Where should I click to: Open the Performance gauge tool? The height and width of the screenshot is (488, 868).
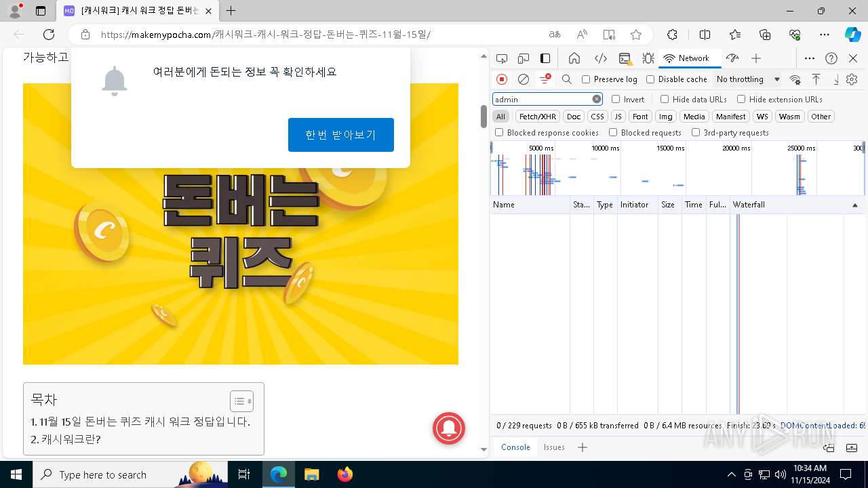pos(732,58)
